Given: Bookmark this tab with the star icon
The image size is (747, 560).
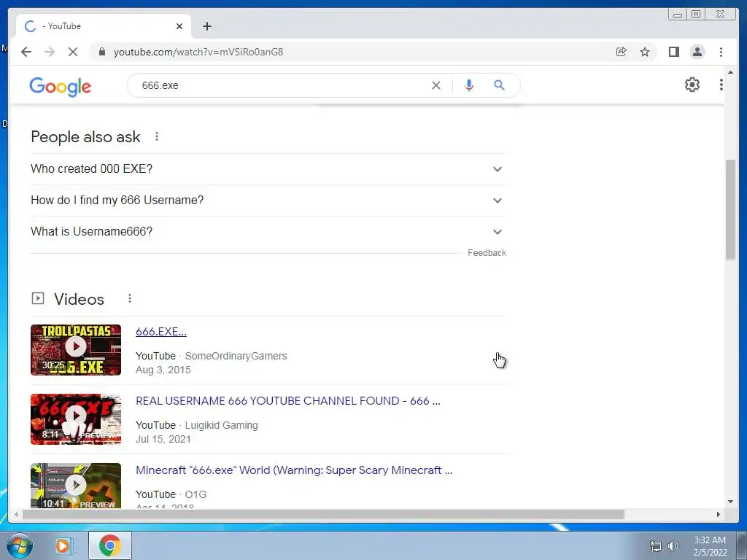Looking at the screenshot, I should pyautogui.click(x=645, y=52).
